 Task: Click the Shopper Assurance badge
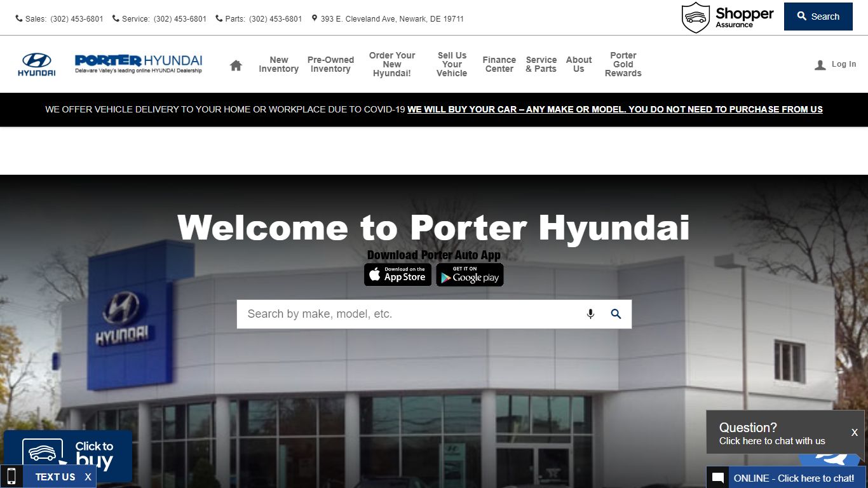(x=728, y=17)
